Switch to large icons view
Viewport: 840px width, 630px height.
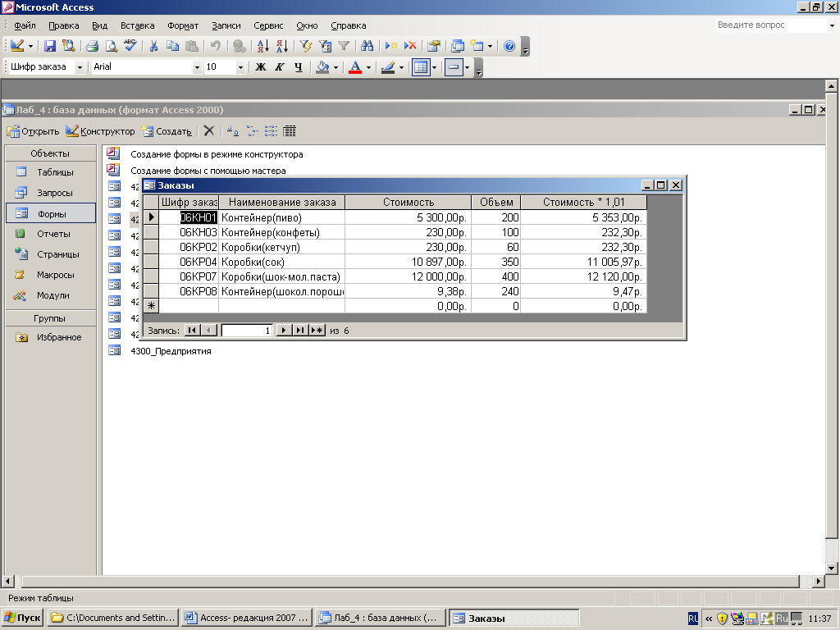click(233, 131)
